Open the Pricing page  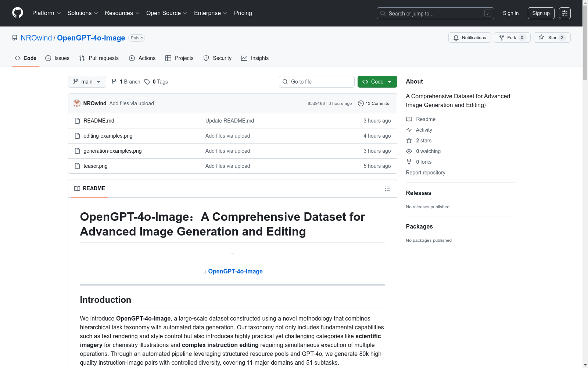pyautogui.click(x=243, y=13)
